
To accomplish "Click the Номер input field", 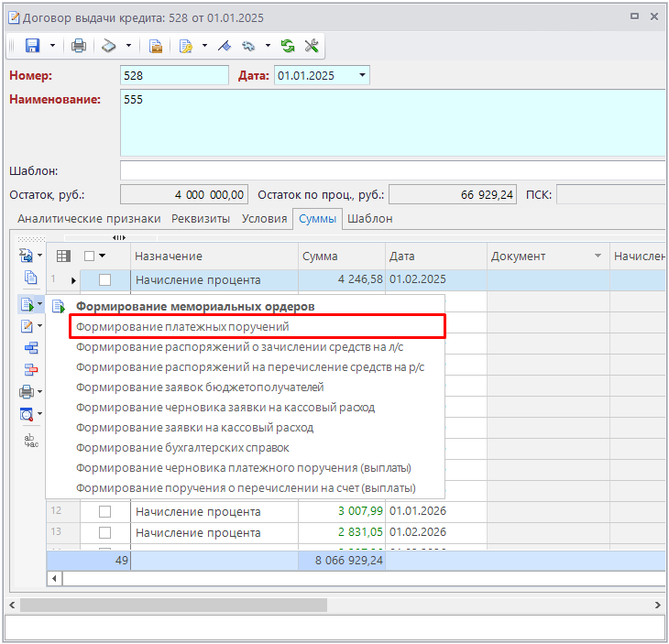I will (174, 76).
